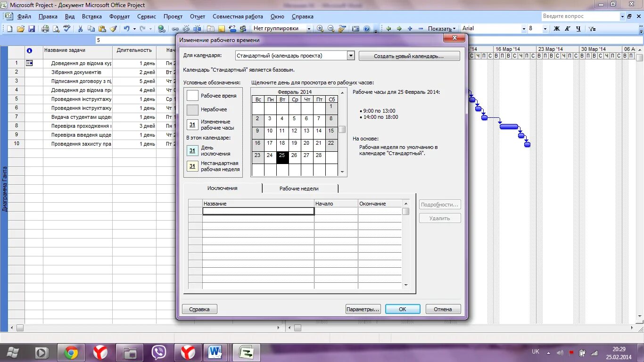This screenshot has height=362, width=644.
Task: Click the 'Параметры...' button
Action: (363, 309)
